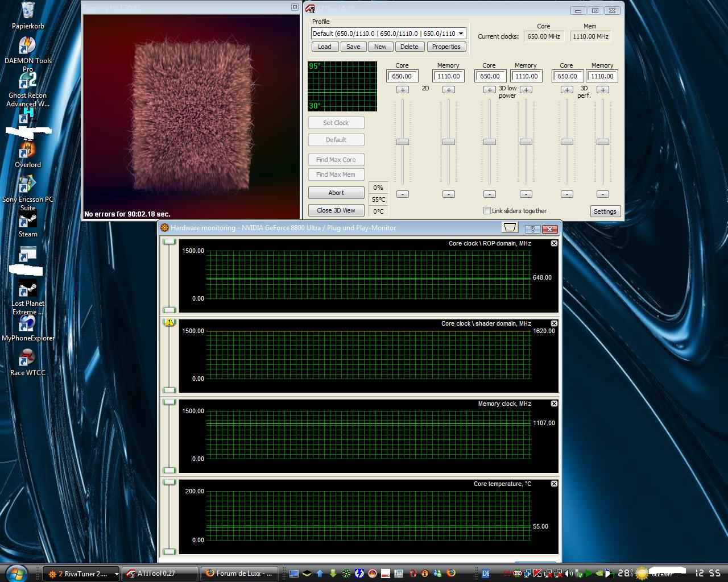
Task: Click Close 3D View button
Action: [x=336, y=210]
